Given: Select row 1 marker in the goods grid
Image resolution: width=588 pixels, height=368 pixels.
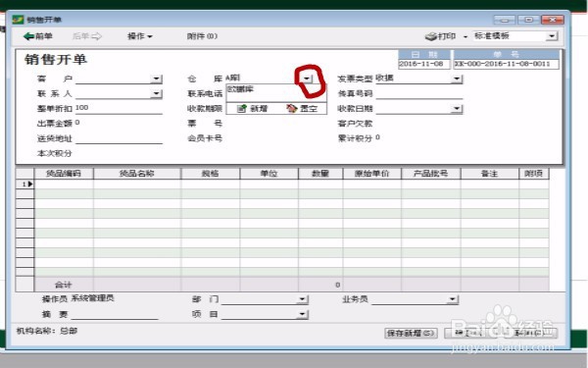Looking at the screenshot, I should pos(24,184).
